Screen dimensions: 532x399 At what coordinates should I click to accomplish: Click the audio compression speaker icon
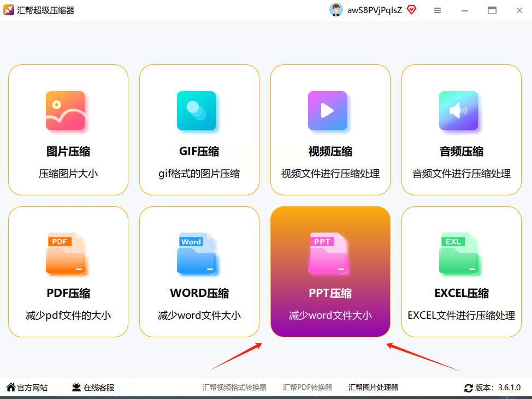(458, 110)
